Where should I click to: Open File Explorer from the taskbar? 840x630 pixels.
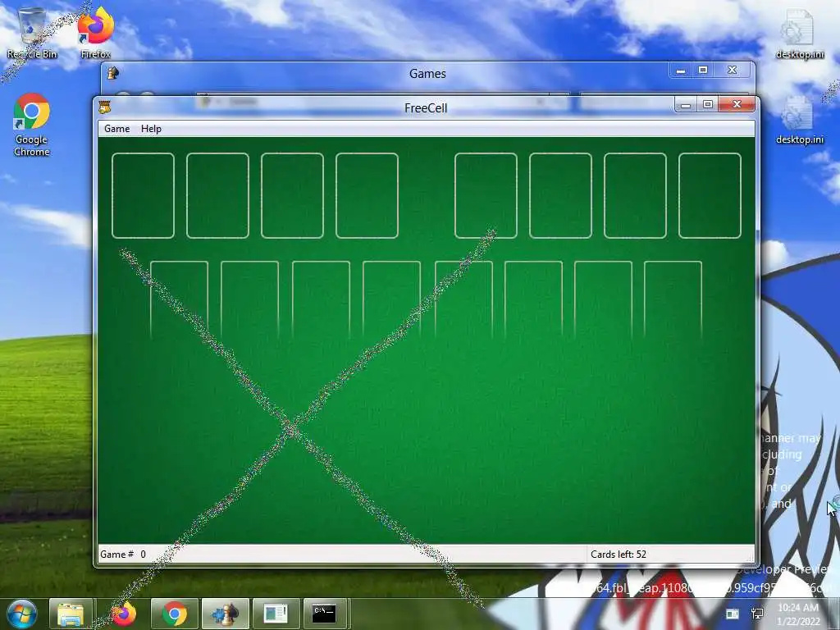(x=71, y=614)
